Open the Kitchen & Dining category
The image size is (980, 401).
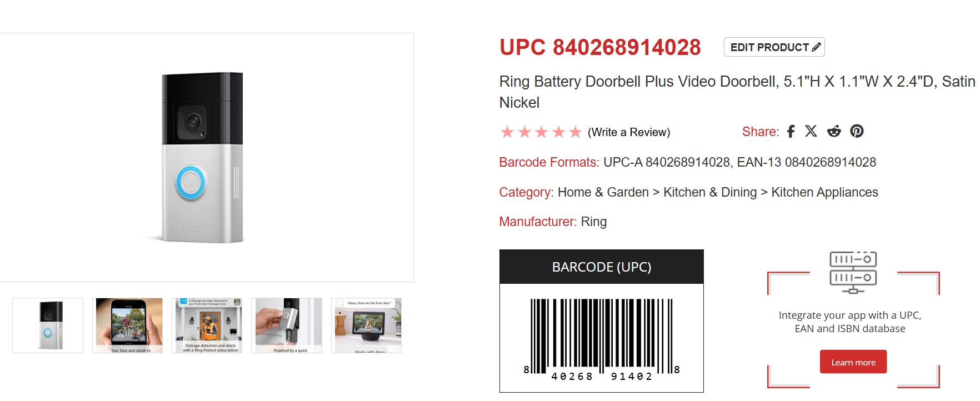(710, 192)
